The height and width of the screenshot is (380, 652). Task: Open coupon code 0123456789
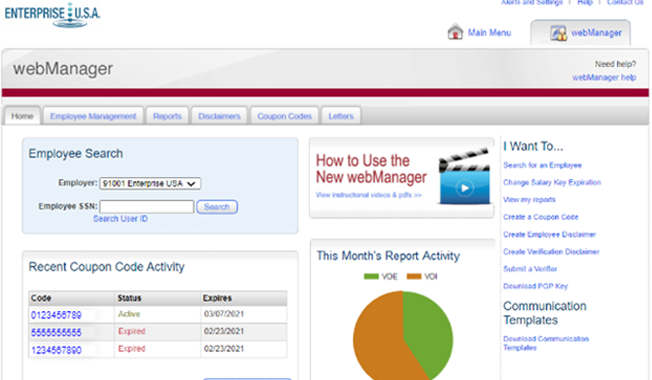coord(56,315)
